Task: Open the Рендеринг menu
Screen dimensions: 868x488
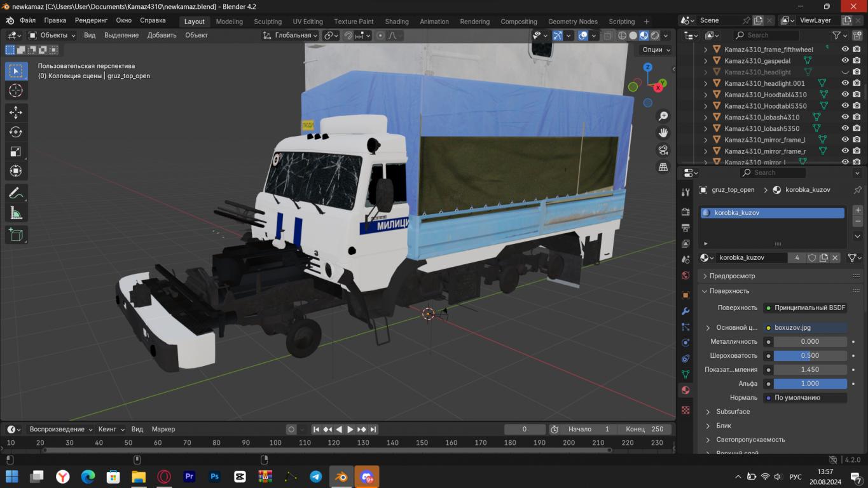Action: (91, 20)
